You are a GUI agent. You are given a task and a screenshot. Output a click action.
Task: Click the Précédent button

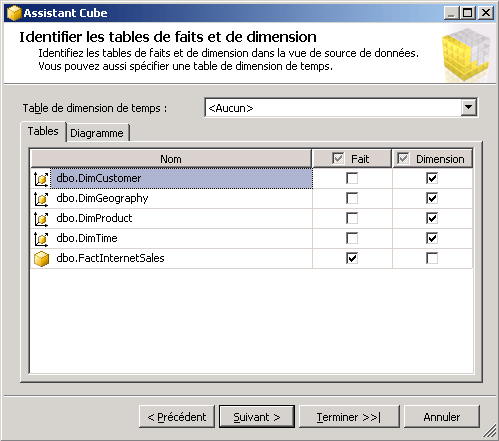click(x=177, y=417)
